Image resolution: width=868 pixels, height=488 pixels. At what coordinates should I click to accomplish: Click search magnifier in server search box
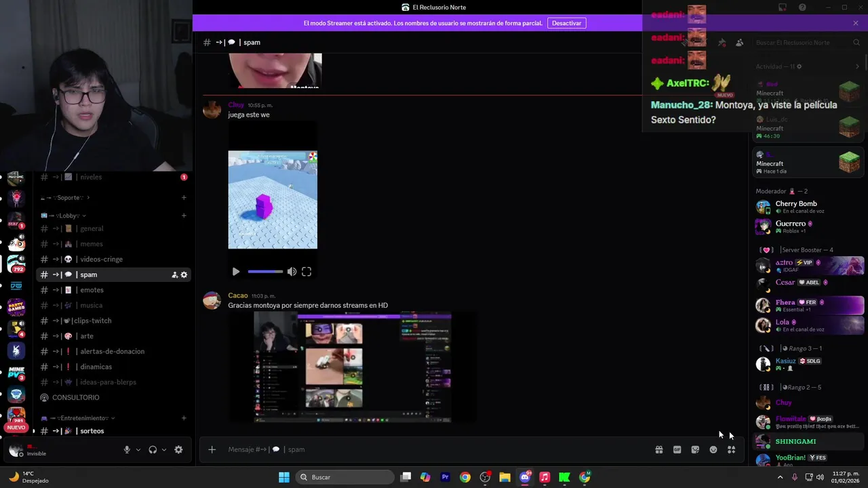point(856,43)
